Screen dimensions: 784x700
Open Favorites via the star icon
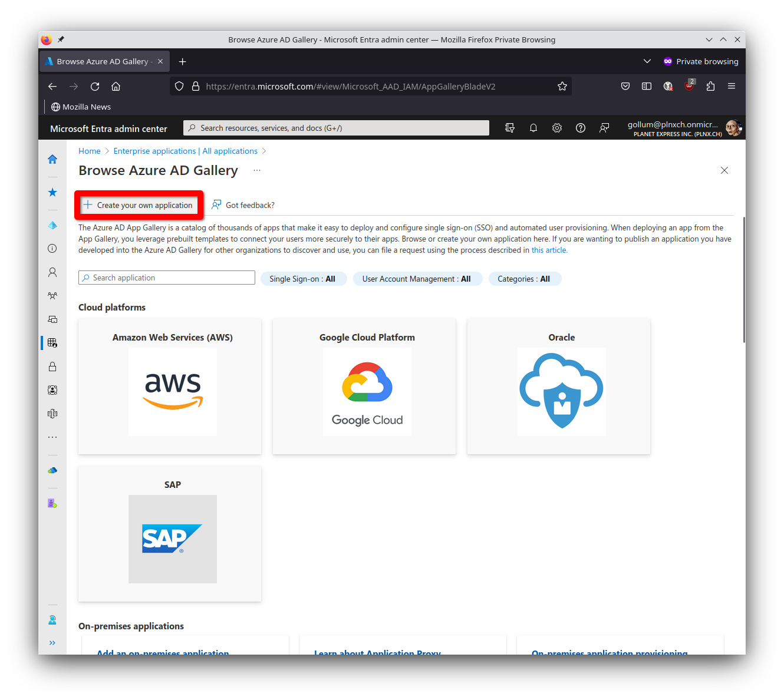(x=52, y=192)
